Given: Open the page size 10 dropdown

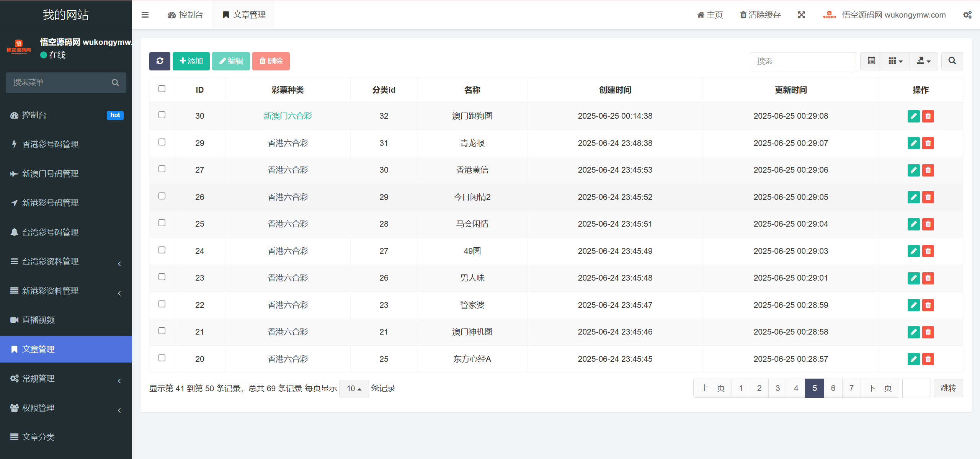Looking at the screenshot, I should pos(354,389).
